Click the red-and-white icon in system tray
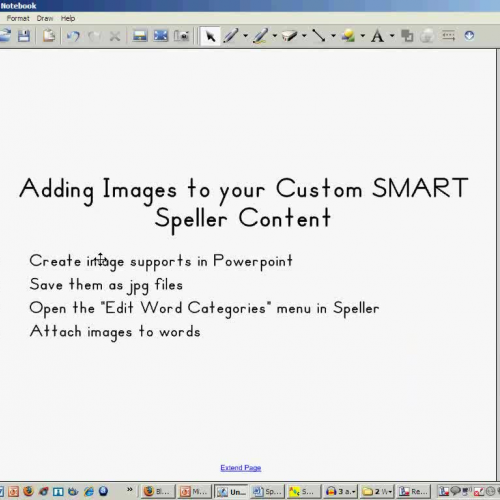Image resolution: width=500 pixels, height=500 pixels. [479, 491]
